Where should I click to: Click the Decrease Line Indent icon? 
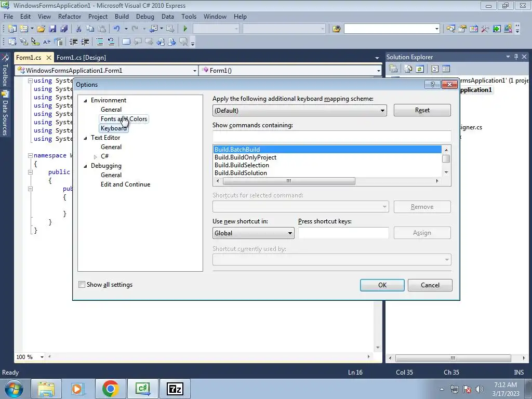73,42
